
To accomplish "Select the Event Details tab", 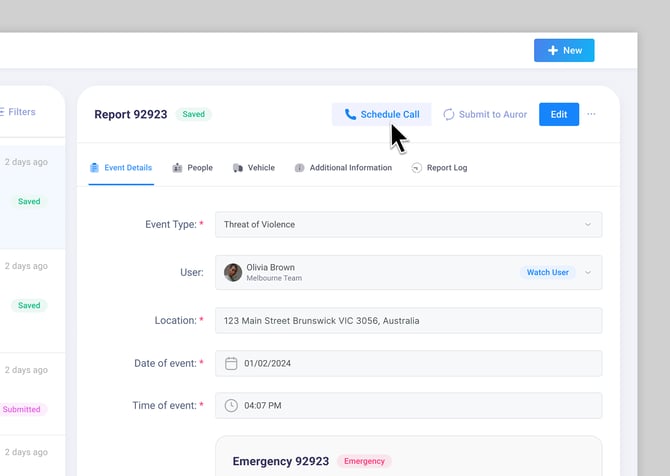I will (121, 168).
